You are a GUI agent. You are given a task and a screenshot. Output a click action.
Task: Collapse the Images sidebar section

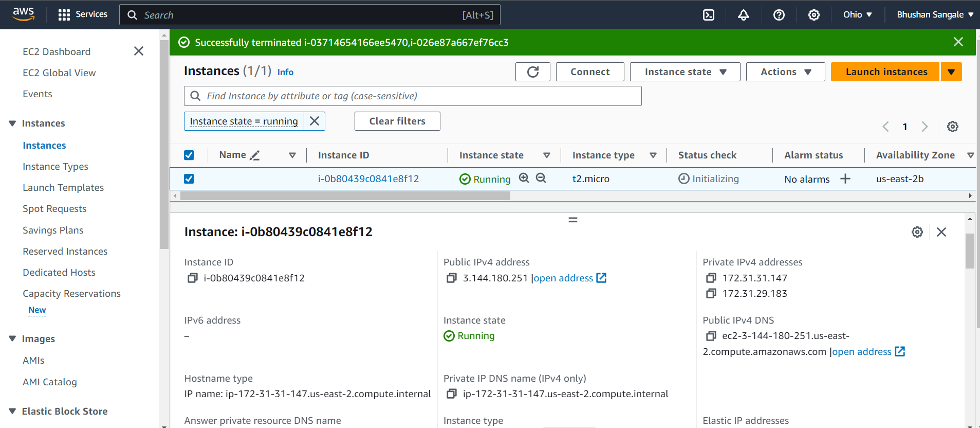point(12,338)
